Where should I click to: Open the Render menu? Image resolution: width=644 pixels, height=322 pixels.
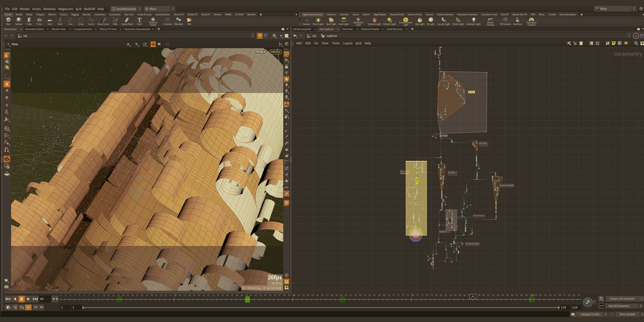tap(25, 9)
